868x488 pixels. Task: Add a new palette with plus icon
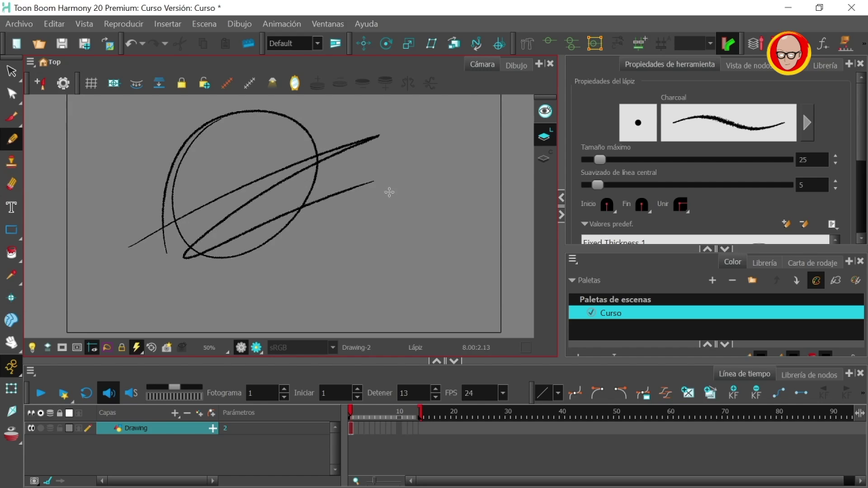pos(712,281)
